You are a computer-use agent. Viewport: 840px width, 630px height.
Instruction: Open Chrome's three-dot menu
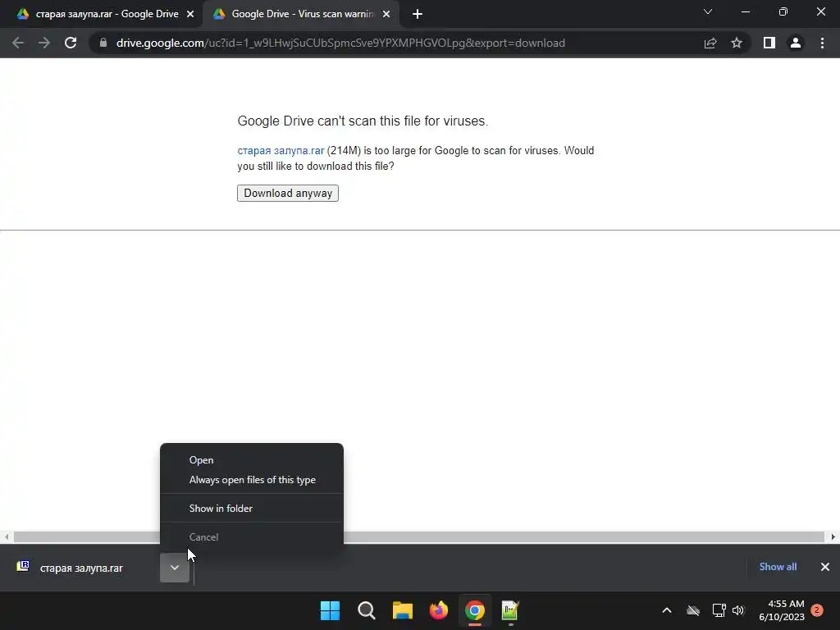(822, 43)
